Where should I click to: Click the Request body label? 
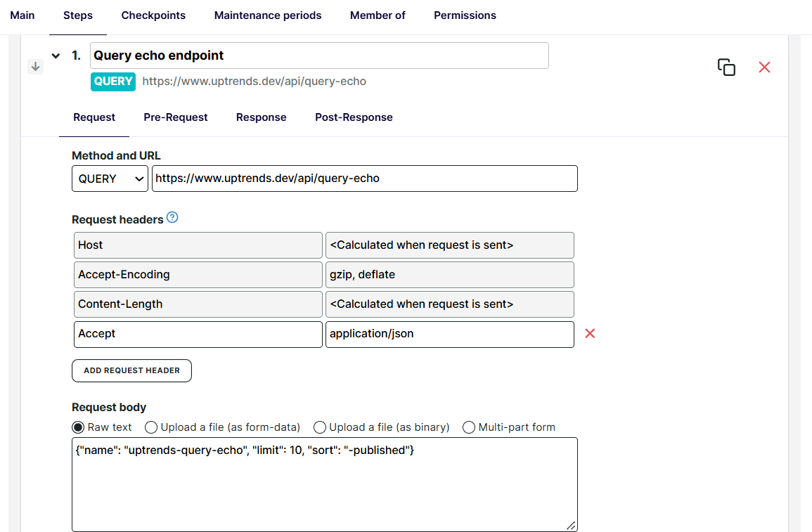pyautogui.click(x=109, y=408)
